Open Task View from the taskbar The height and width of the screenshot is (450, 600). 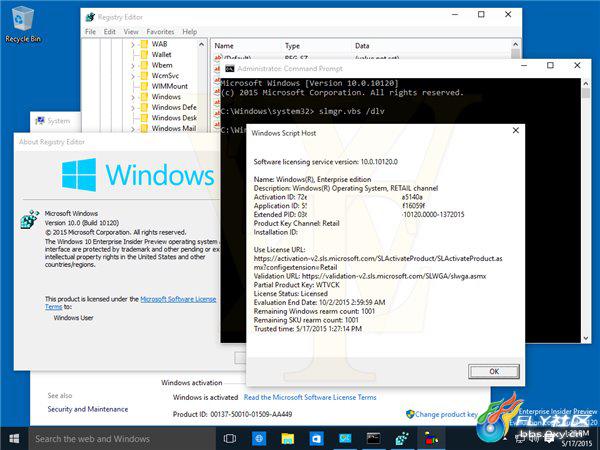(230, 439)
